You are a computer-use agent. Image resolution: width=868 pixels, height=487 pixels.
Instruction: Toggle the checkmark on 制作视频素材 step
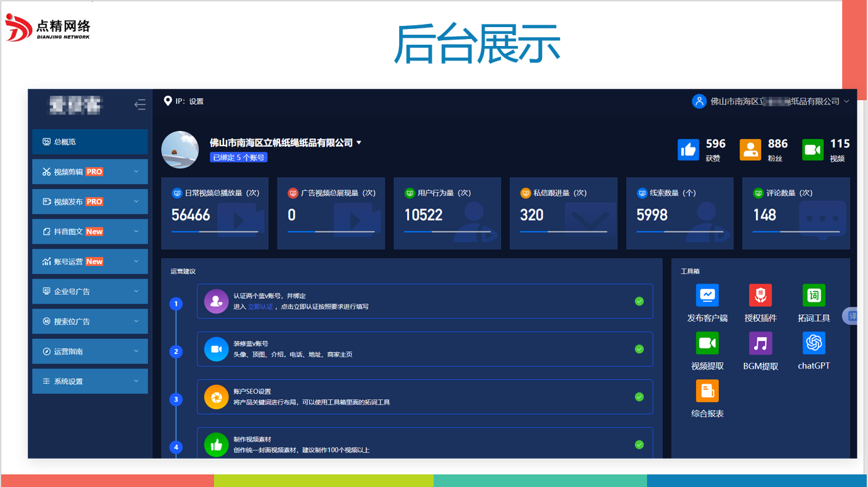pos(639,445)
